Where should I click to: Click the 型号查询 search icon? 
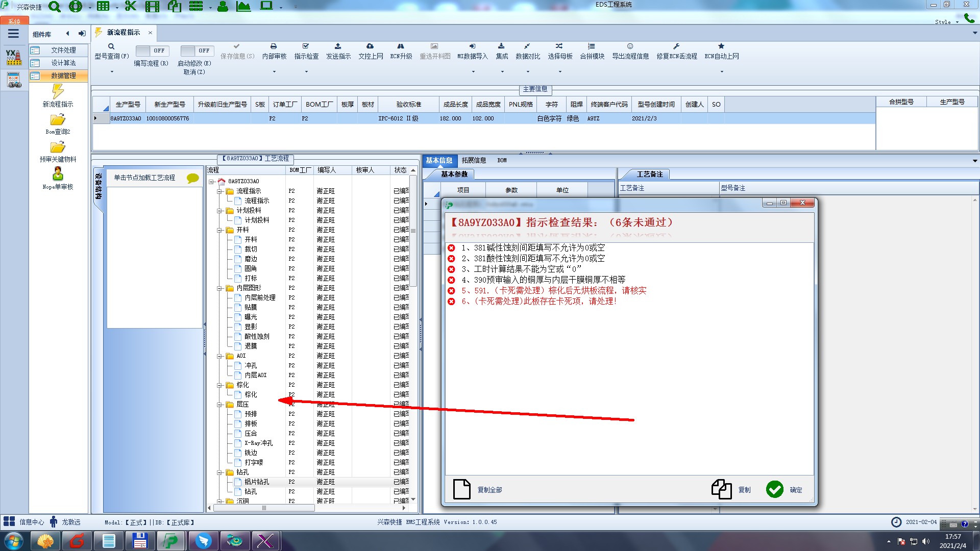coord(111,46)
